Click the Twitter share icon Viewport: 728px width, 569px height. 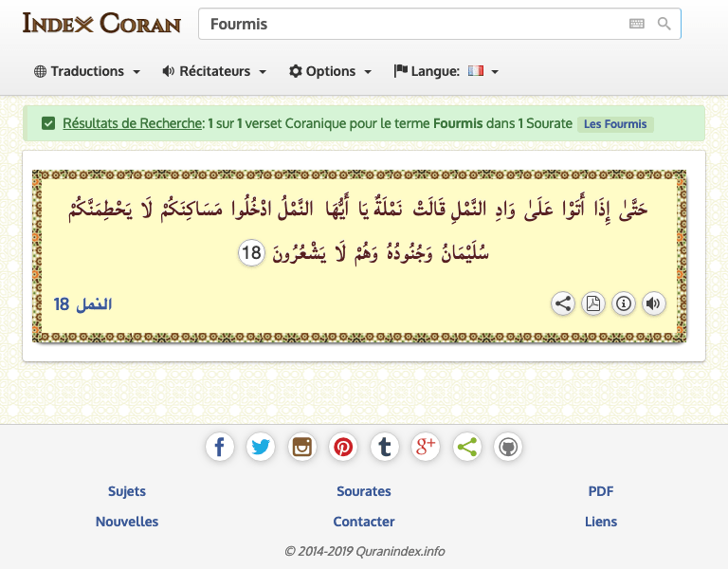tap(261, 447)
